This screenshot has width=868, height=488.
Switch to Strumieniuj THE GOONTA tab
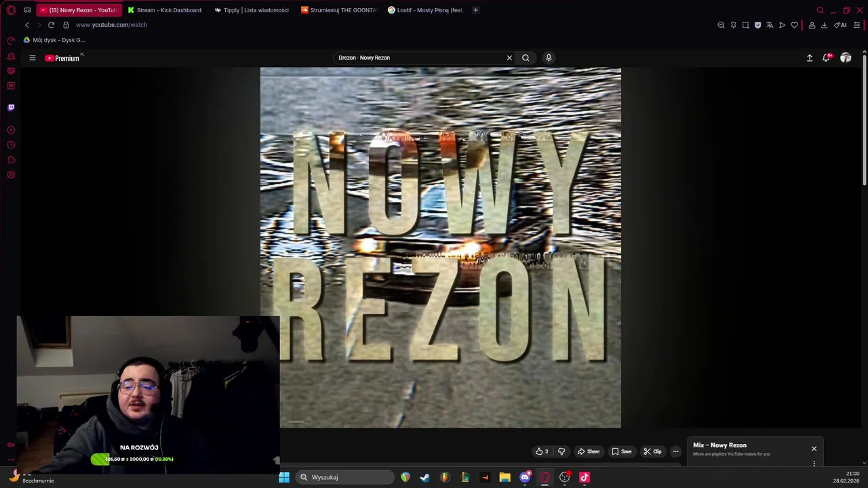(x=338, y=10)
